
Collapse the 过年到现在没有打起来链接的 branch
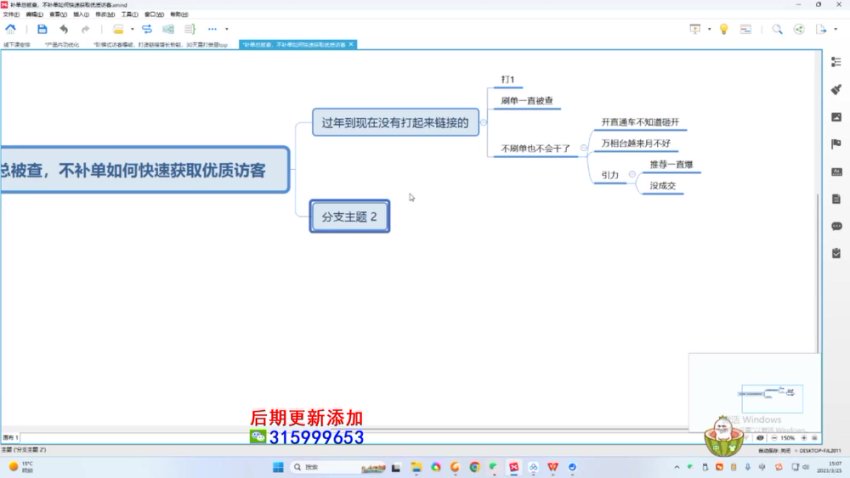click(484, 123)
